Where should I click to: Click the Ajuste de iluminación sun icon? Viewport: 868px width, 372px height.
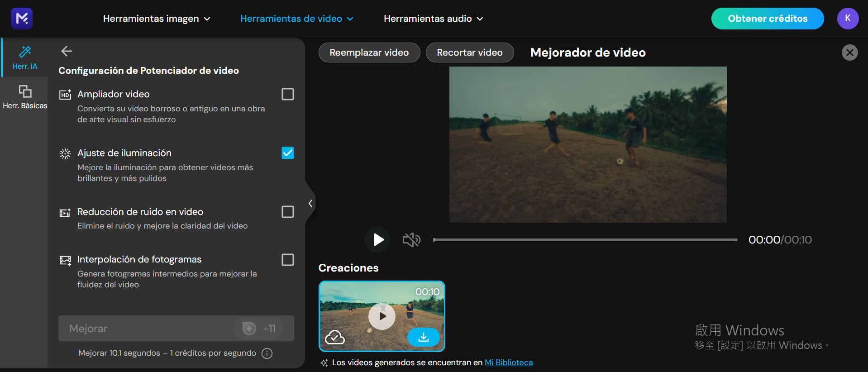(65, 153)
